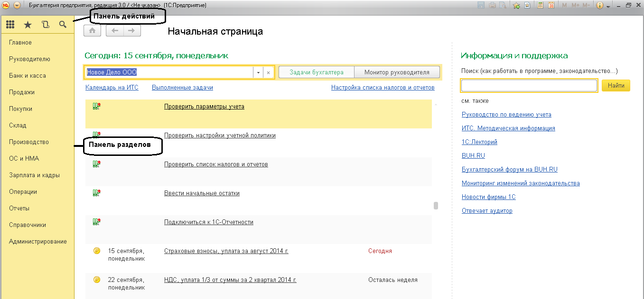Click the coin icon beside 'Страховые взносы' task
Viewport: 644px width, 299px height.
97,251
